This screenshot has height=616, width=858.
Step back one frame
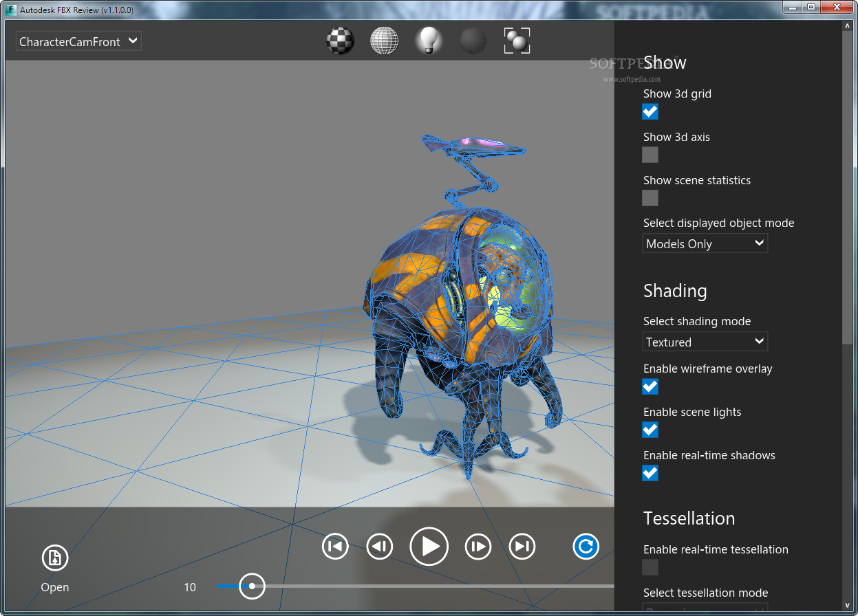coord(379,547)
